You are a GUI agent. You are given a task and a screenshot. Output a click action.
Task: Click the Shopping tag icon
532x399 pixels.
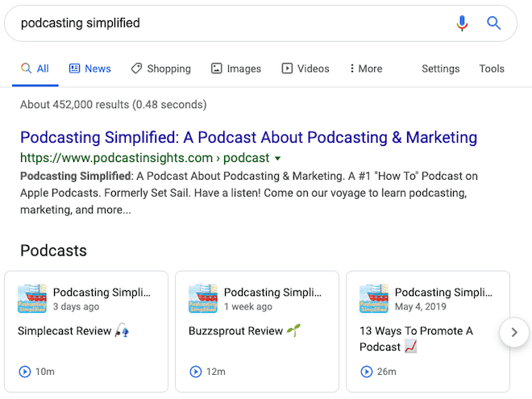(136, 69)
